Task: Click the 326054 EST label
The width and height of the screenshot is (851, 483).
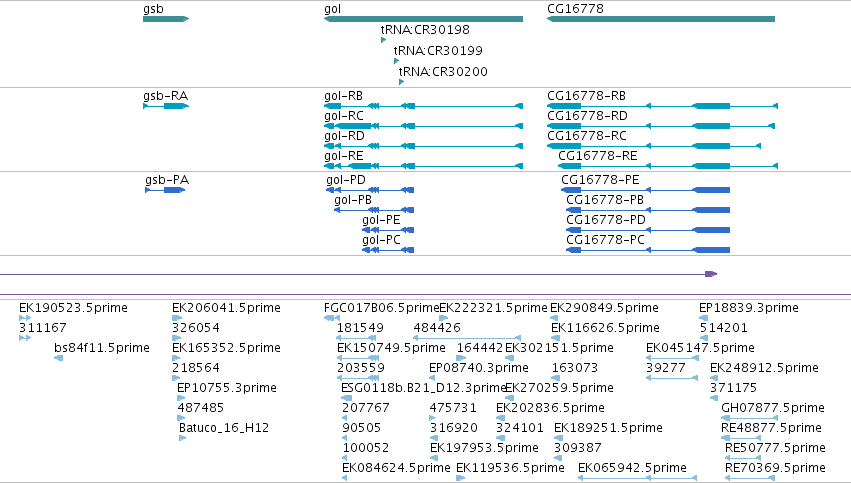Action: click(196, 328)
